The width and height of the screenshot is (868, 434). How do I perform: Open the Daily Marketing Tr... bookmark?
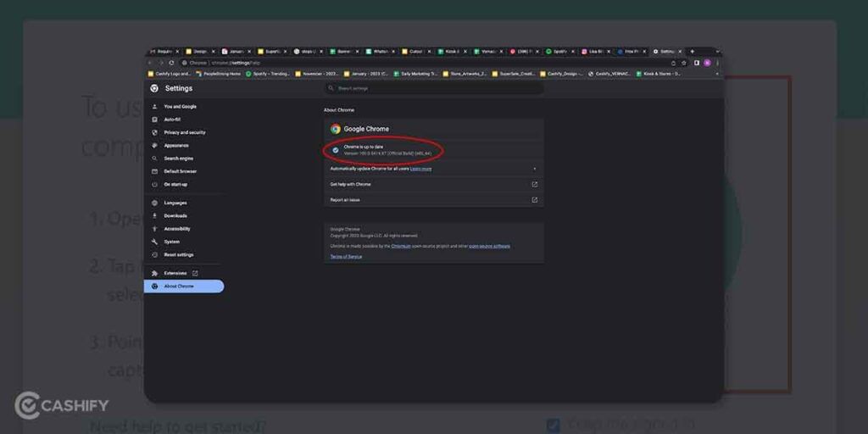pyautogui.click(x=415, y=74)
